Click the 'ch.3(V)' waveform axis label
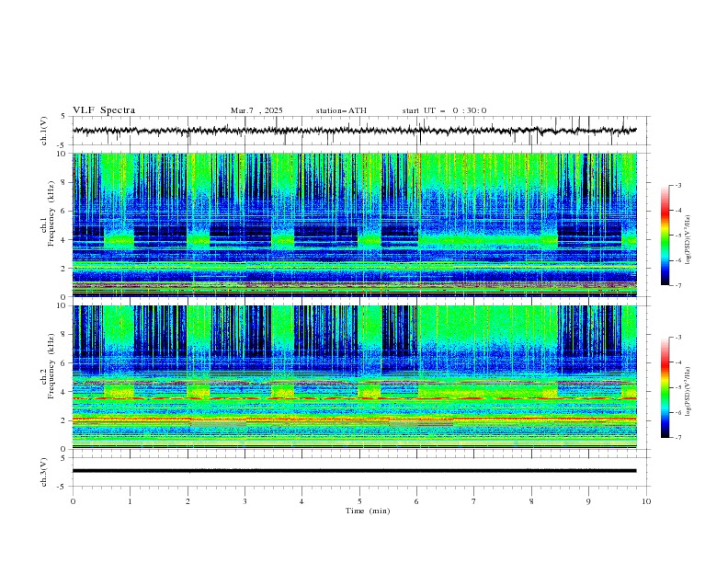This screenshot has width=728, height=563. click(44, 472)
